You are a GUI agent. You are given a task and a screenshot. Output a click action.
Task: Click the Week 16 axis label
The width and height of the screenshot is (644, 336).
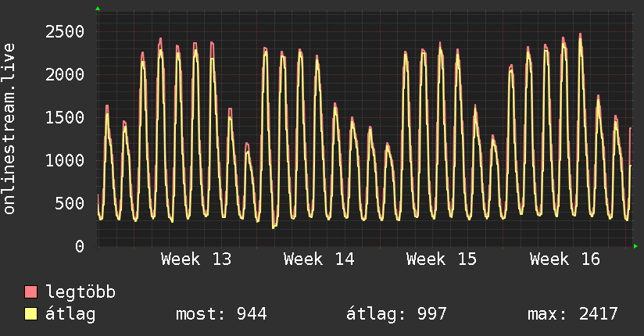565,259
